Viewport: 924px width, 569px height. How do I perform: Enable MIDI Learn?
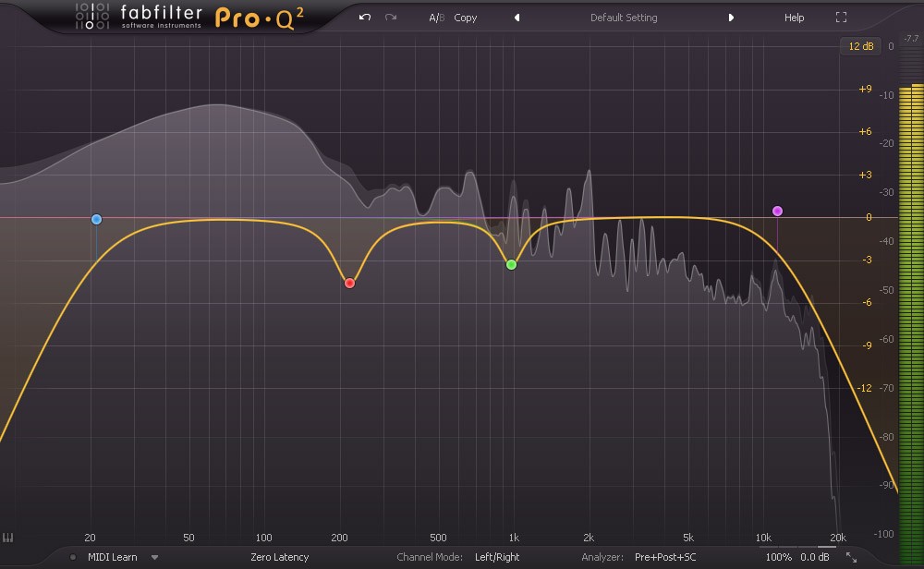[x=112, y=557]
